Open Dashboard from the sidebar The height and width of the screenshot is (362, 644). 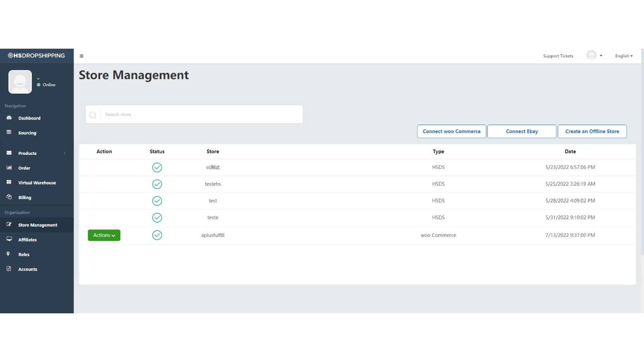(29, 118)
